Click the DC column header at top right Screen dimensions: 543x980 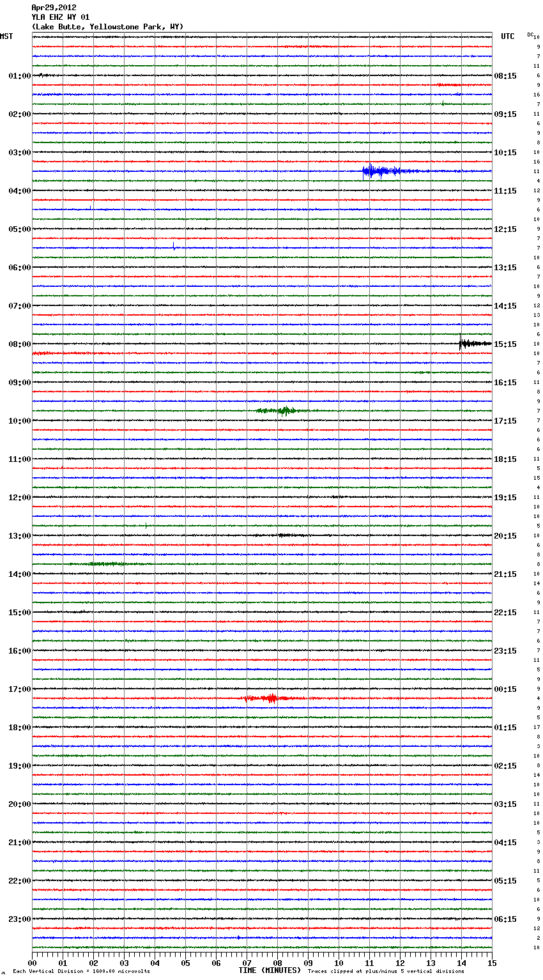point(530,34)
